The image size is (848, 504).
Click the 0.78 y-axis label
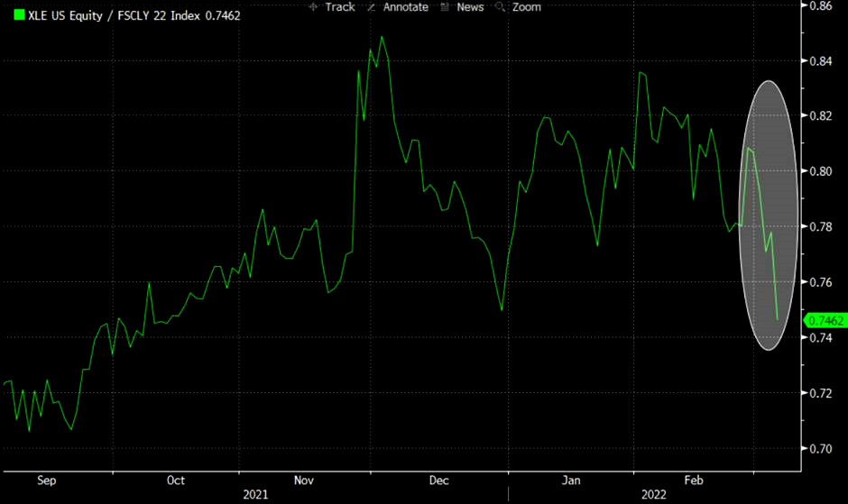point(820,226)
